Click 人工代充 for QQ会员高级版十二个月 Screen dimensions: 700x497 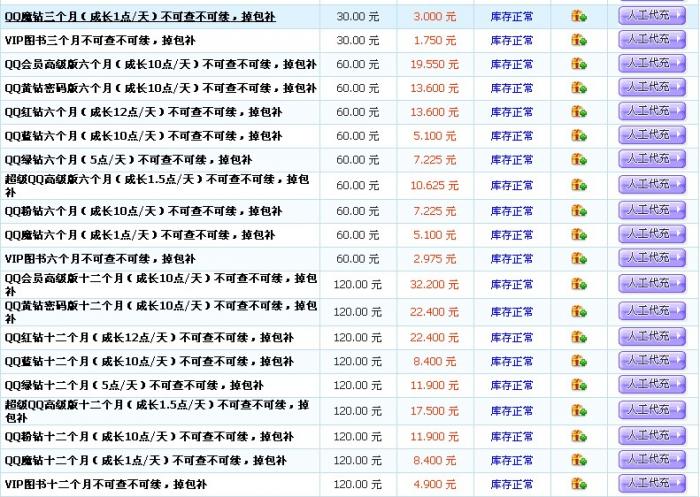pyautogui.click(x=652, y=284)
